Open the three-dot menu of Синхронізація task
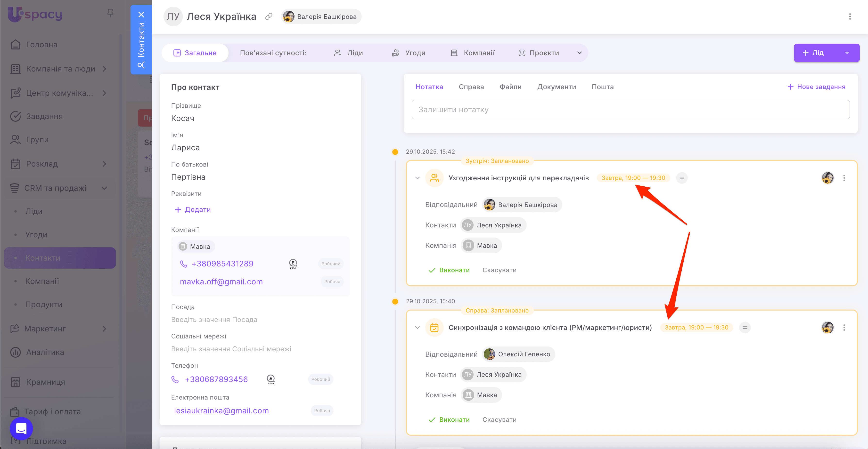868x449 pixels. click(844, 327)
